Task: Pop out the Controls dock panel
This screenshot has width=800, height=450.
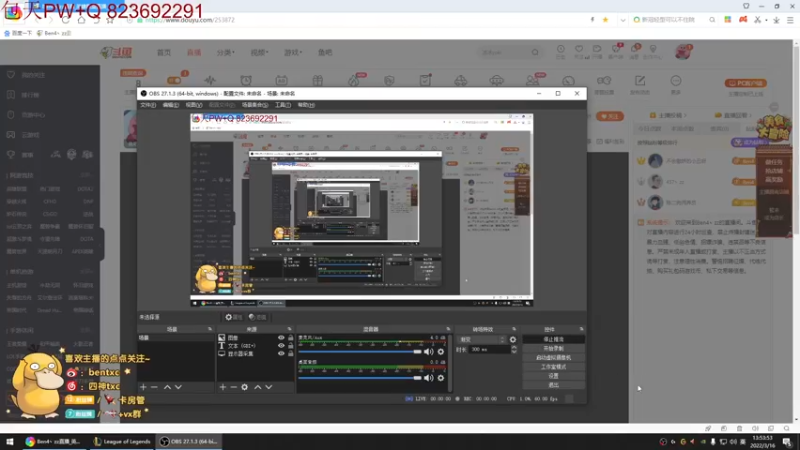Action: pos(581,329)
